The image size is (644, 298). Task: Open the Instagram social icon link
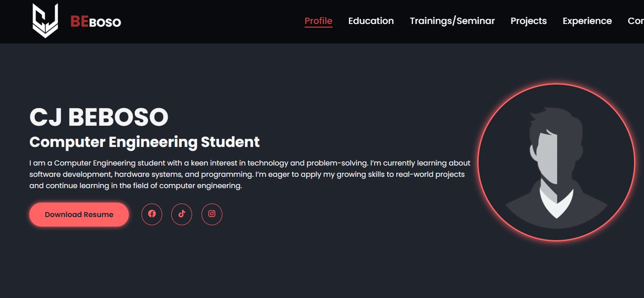pyautogui.click(x=212, y=214)
